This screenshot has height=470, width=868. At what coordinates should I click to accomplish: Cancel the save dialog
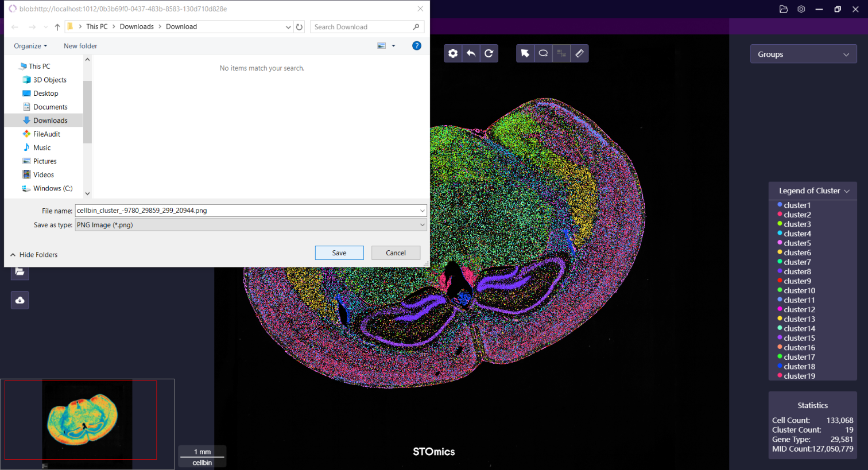396,253
